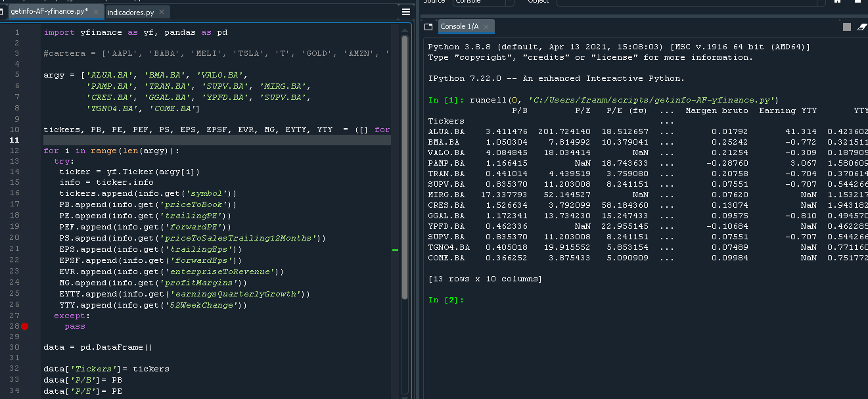This screenshot has height=399, width=868.
Task: Click line number 12 in the editor gutter
Action: [14, 151]
